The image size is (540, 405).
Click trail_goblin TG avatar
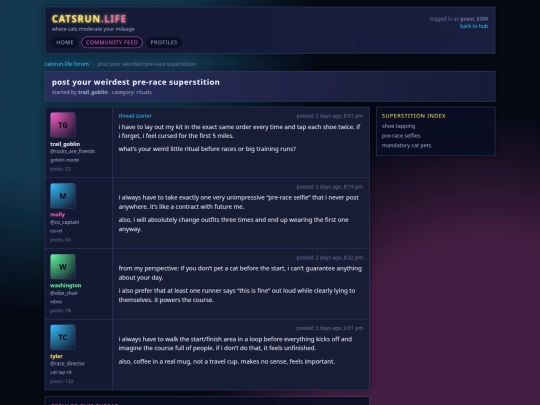[x=63, y=125]
